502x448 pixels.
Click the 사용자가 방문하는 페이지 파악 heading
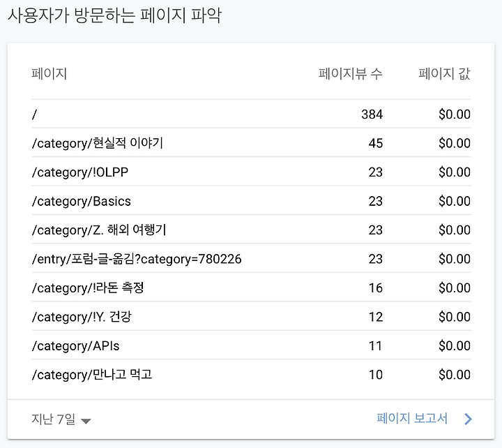point(114,15)
